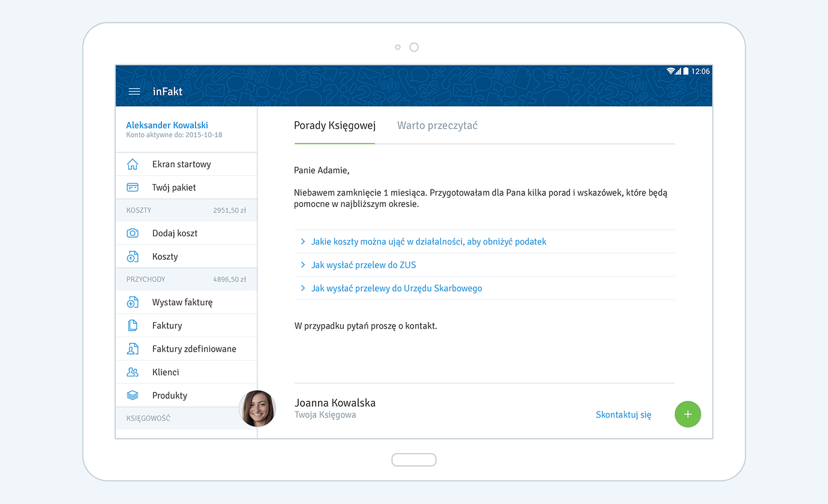Viewport: 828px width, 504px height.
Task: Select Dodaj koszt menu entry
Action: [x=186, y=233]
